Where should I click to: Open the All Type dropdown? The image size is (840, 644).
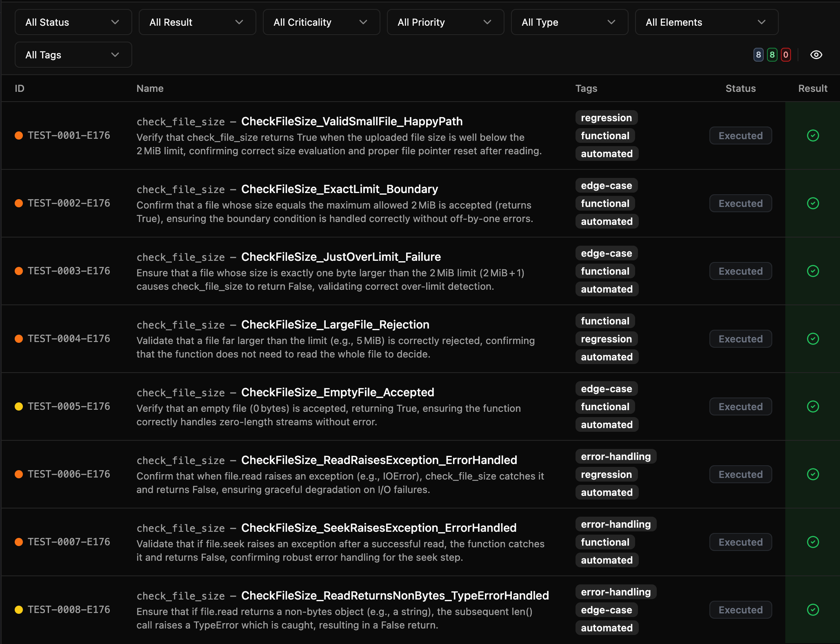point(570,22)
